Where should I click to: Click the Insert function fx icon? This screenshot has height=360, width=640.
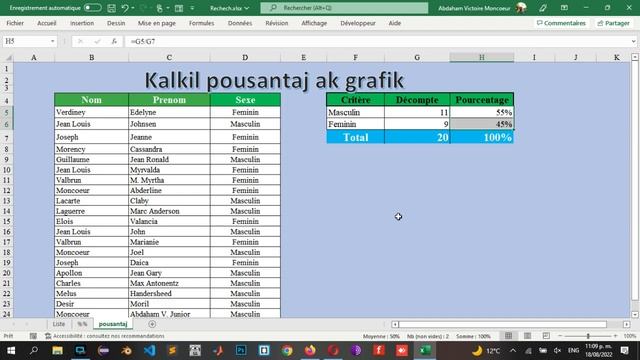[114, 41]
